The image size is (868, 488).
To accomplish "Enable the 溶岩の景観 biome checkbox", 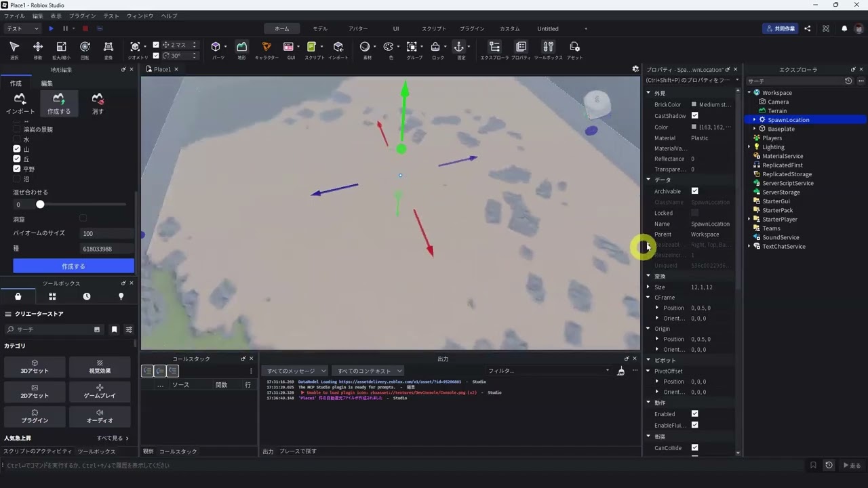I will (17, 129).
